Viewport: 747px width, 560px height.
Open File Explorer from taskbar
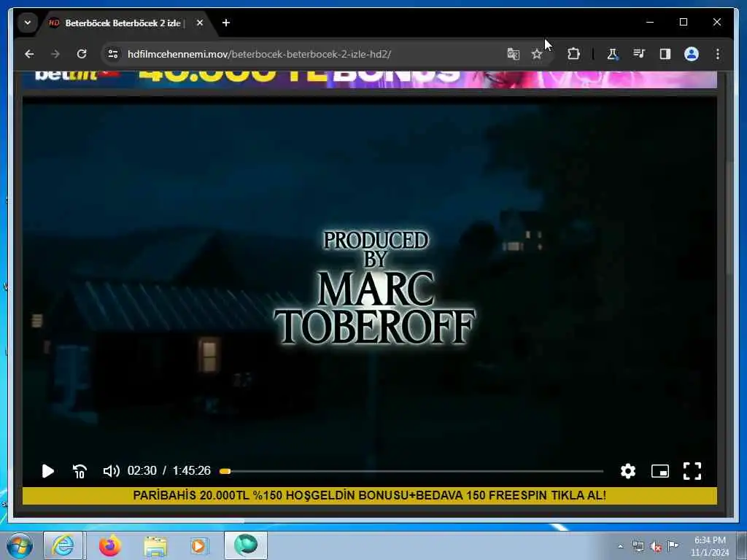point(155,545)
